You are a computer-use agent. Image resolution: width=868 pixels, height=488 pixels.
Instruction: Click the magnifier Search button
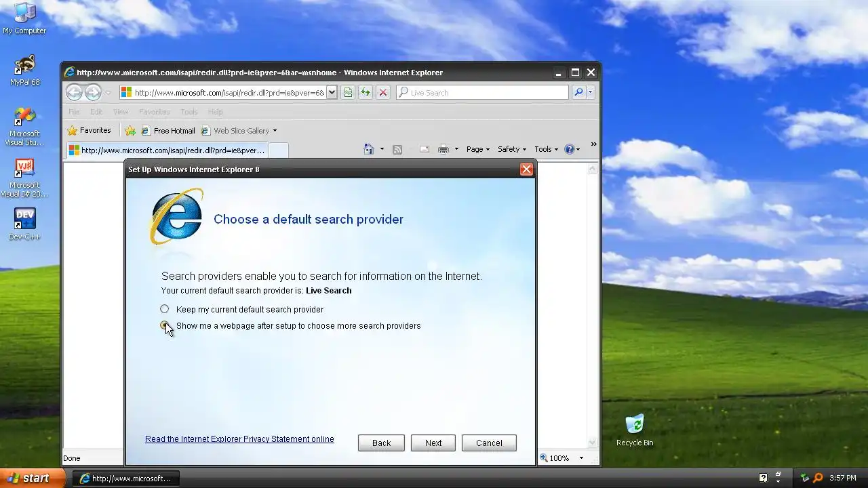pos(578,93)
